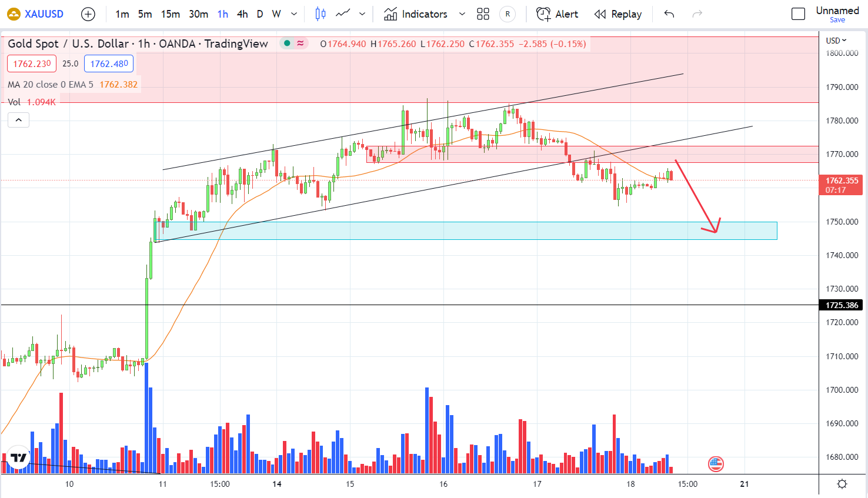Click the 1725.386 horizontal line price label
This screenshot has height=498, width=868.
842,305
